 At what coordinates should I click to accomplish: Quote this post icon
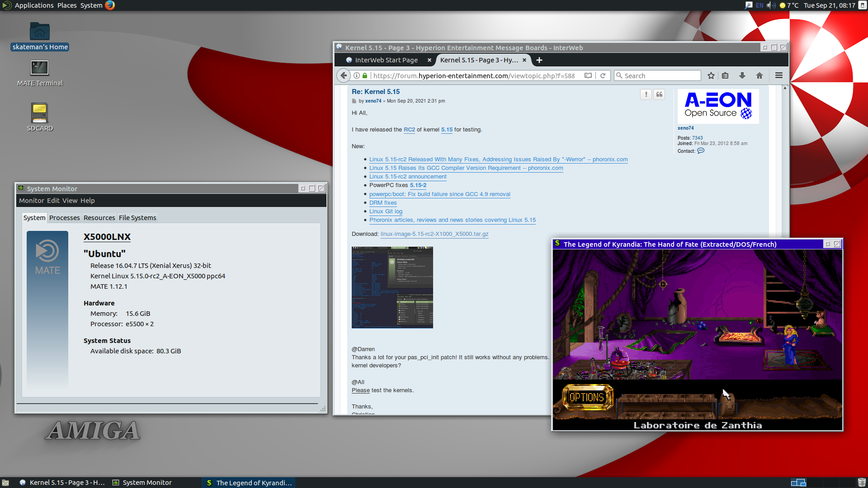tap(659, 94)
